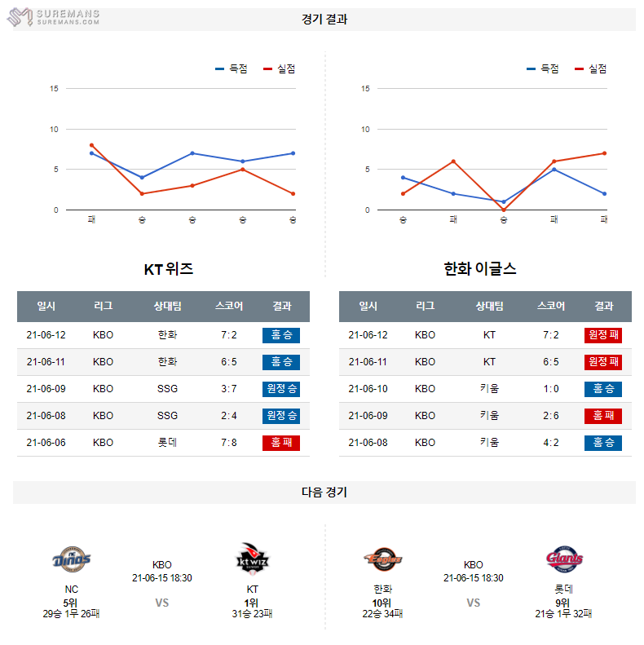Click the 한화 이글스 team title

(x=480, y=269)
